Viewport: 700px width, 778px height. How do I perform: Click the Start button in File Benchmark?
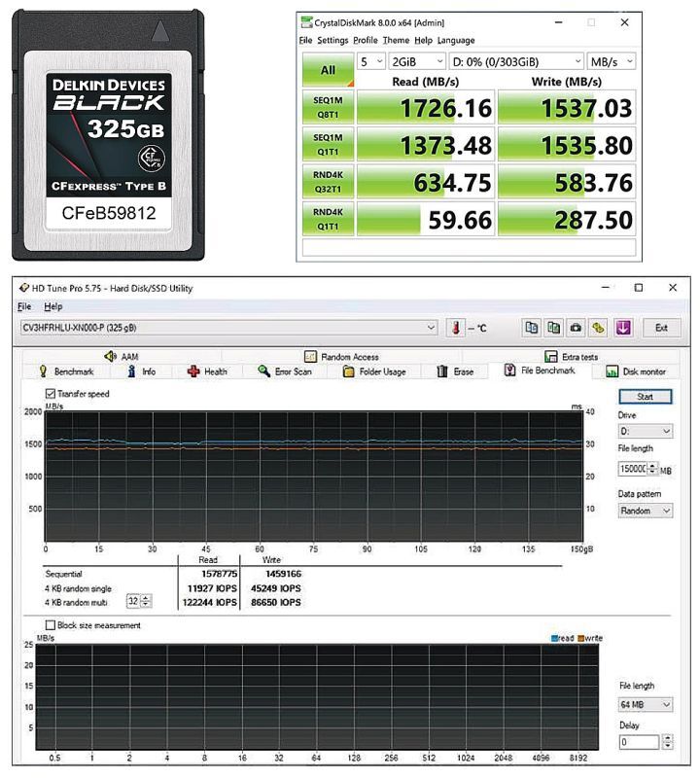click(645, 397)
